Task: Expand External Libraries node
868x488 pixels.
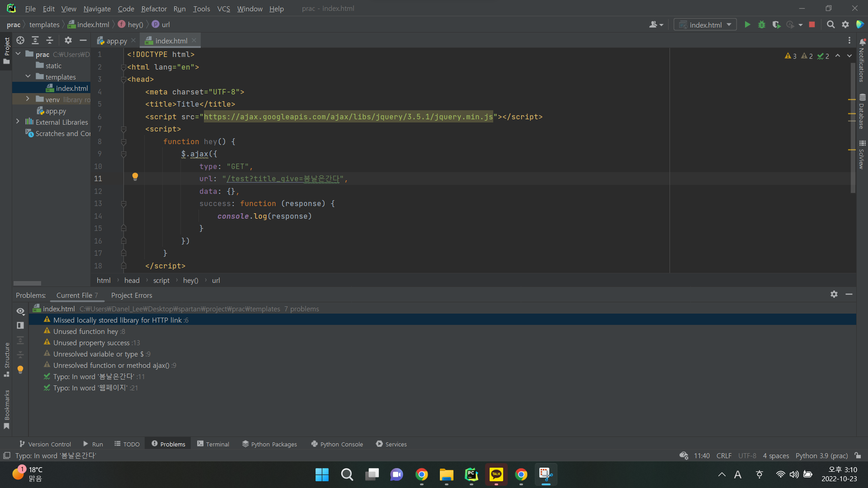Action: (x=18, y=122)
